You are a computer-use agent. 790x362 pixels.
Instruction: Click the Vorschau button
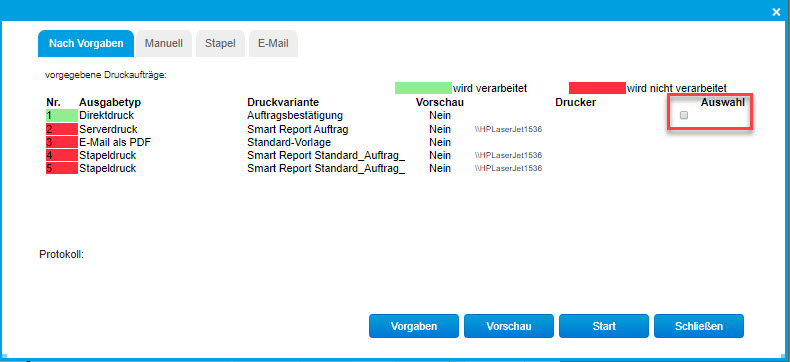[509, 326]
